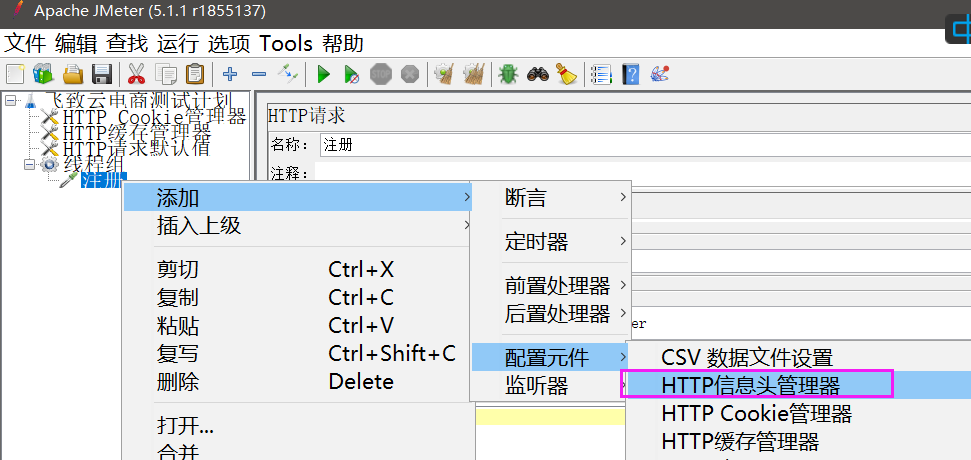Choose 复制 Ctrl+C in context menu
This screenshot has height=460, width=971.
tap(297, 298)
